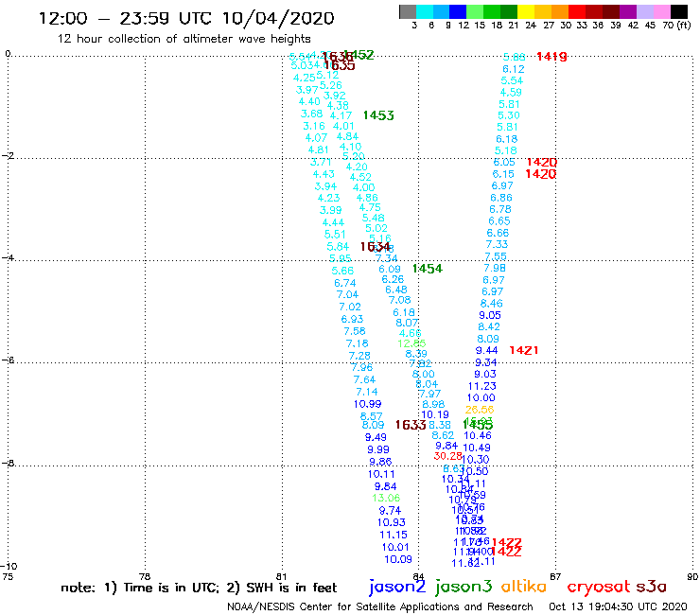The image size is (700, 615).
Task: Click the 8.46 wave height value
Action: click(492, 304)
